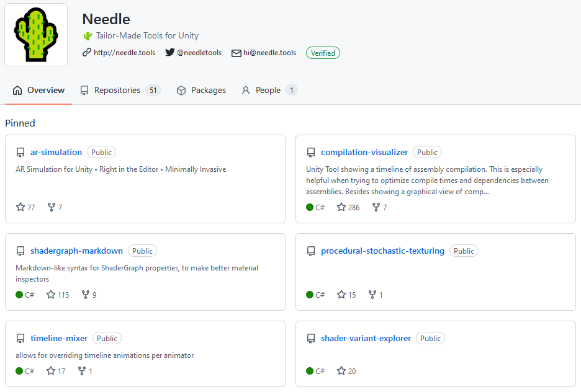Click the people icon next to People tab
This screenshot has height=392, width=581.
[246, 90]
